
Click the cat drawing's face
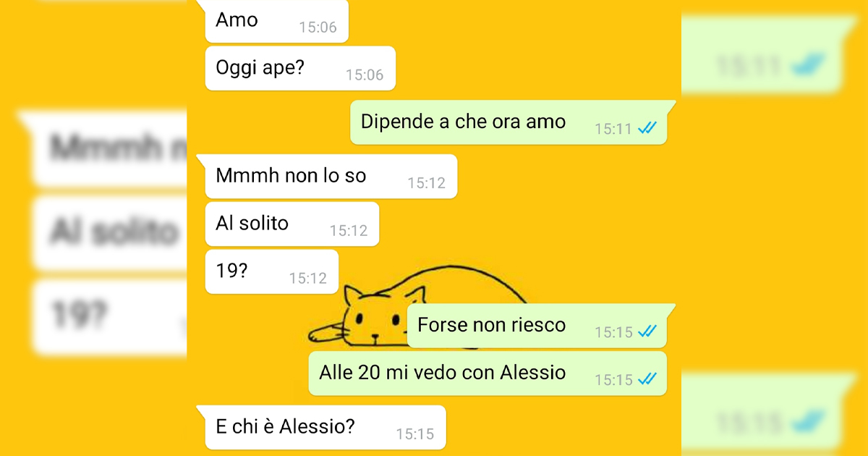coord(375,318)
